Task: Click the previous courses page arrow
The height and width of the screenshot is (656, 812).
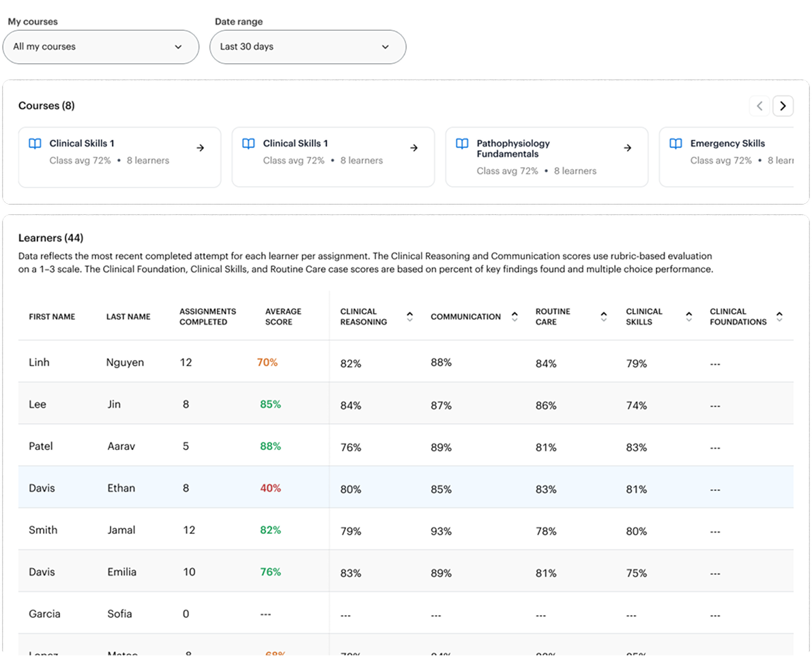Action: point(759,106)
